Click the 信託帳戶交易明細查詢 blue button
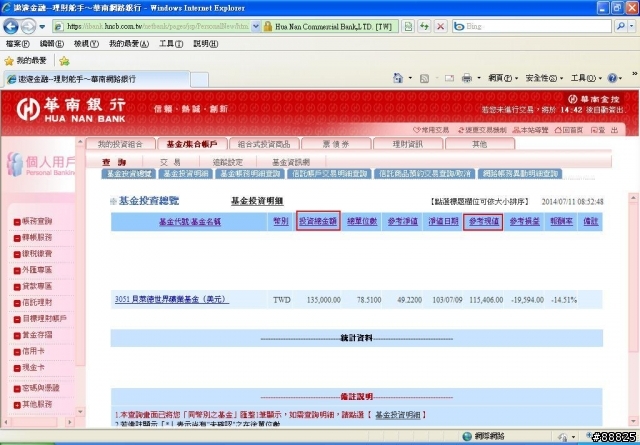 coord(329,174)
